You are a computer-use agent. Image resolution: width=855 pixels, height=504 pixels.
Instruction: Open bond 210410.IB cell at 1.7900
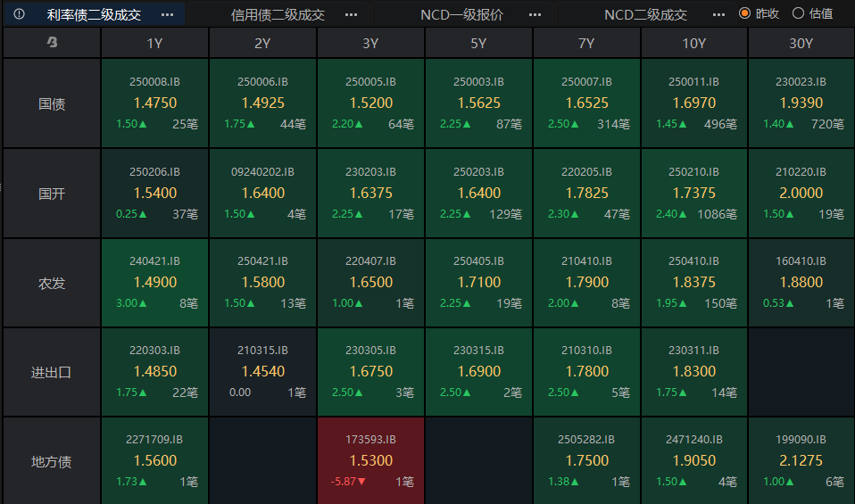[586, 283]
